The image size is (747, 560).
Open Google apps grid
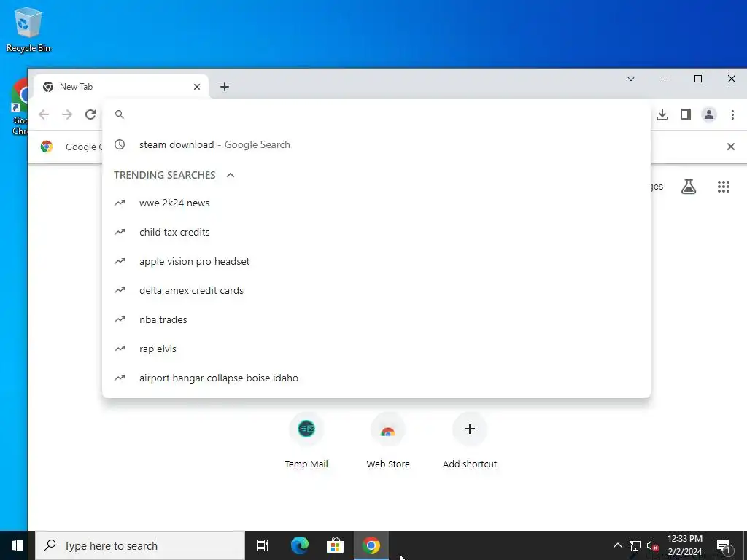(x=724, y=187)
